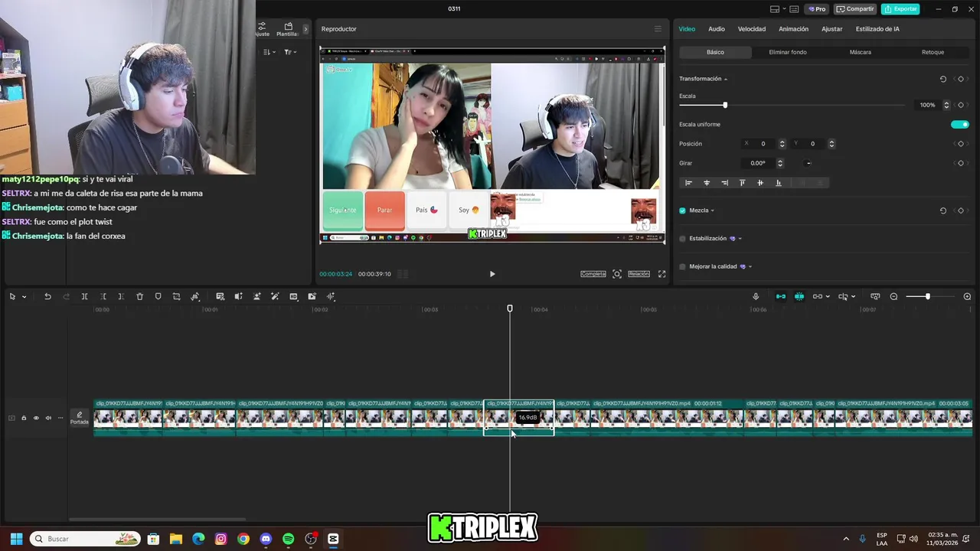Screen dimensions: 980x551
Task: Align clip to top edge icon
Action: pos(742,183)
